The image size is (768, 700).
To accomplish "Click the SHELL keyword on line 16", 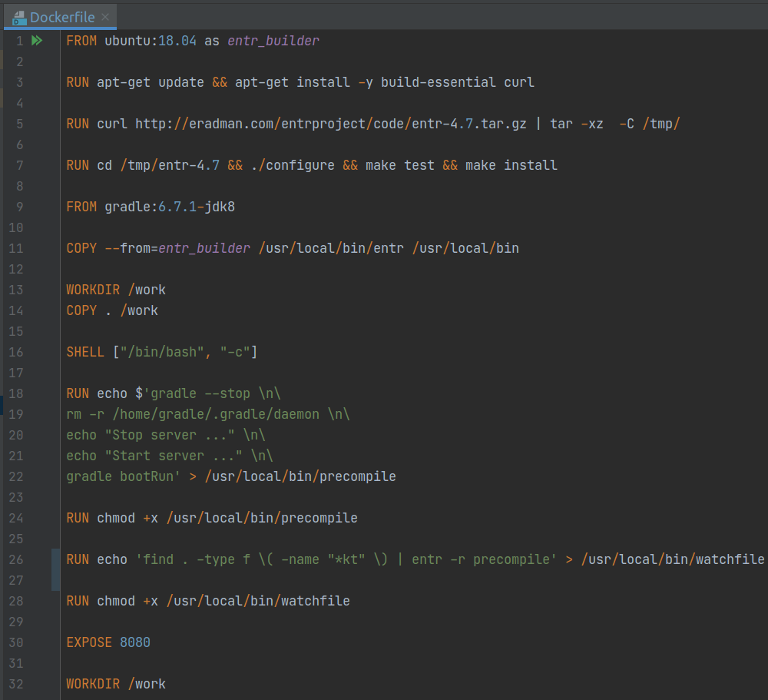I will [85, 352].
